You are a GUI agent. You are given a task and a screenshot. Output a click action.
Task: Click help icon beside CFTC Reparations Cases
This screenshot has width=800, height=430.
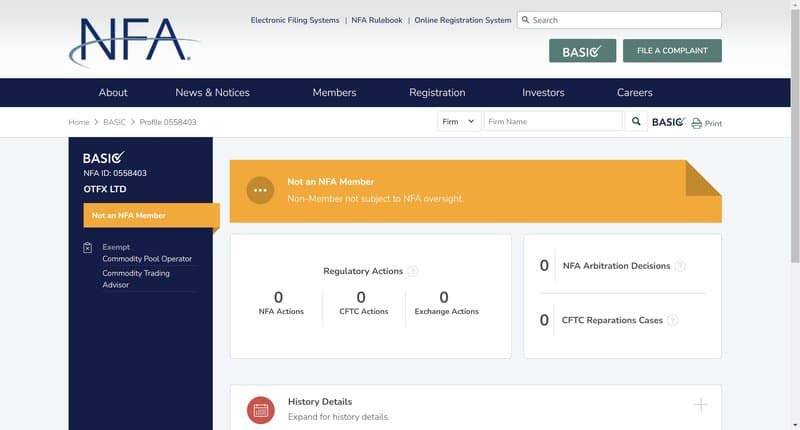tap(672, 320)
